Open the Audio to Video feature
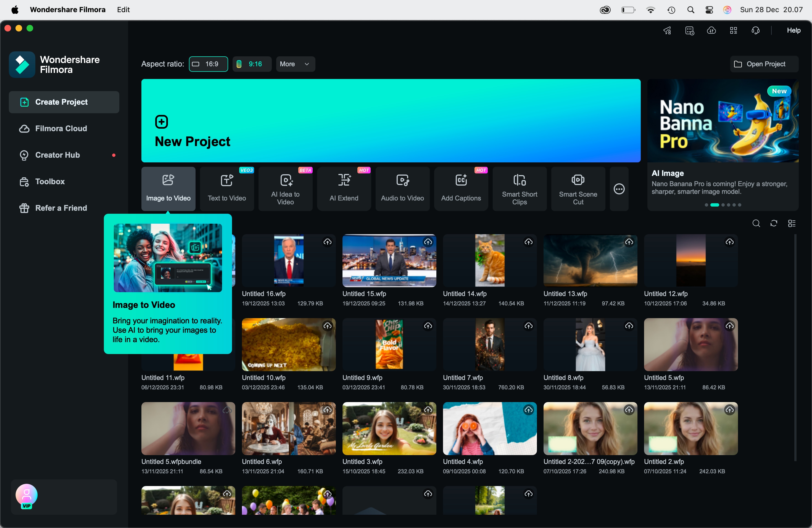Image resolution: width=812 pixels, height=528 pixels. coord(402,189)
